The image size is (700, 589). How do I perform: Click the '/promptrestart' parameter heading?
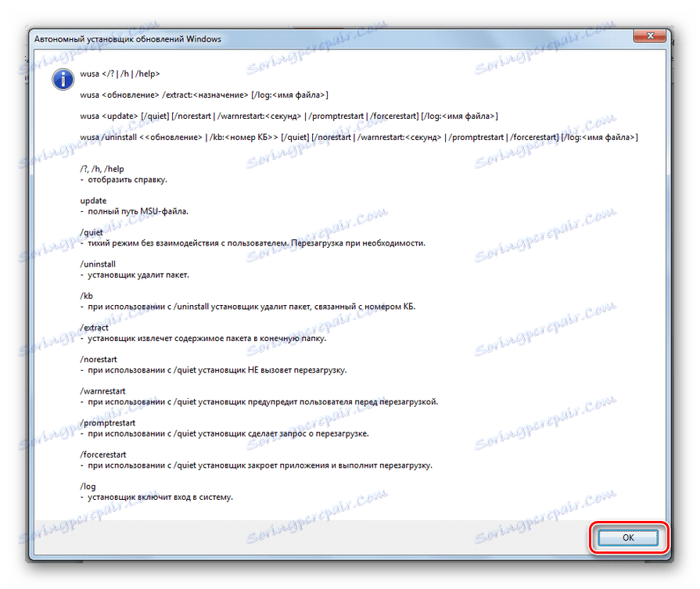pos(108,422)
